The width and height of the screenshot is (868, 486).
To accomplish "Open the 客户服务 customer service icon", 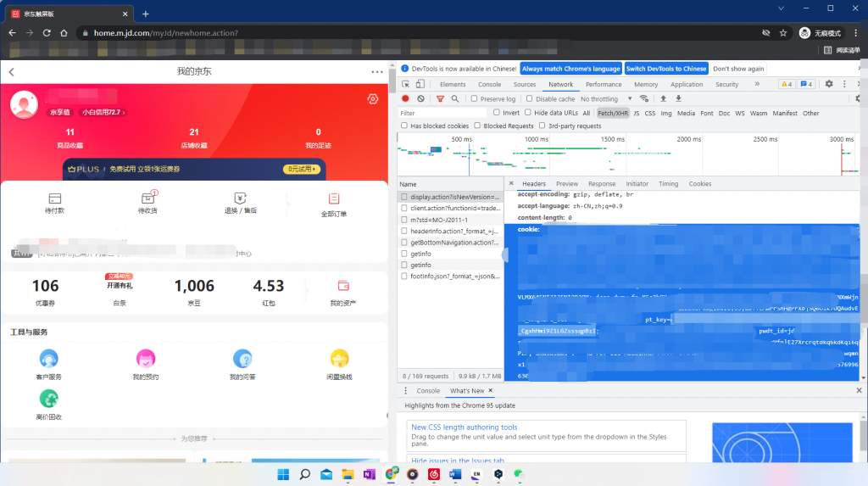I will pos(48,359).
